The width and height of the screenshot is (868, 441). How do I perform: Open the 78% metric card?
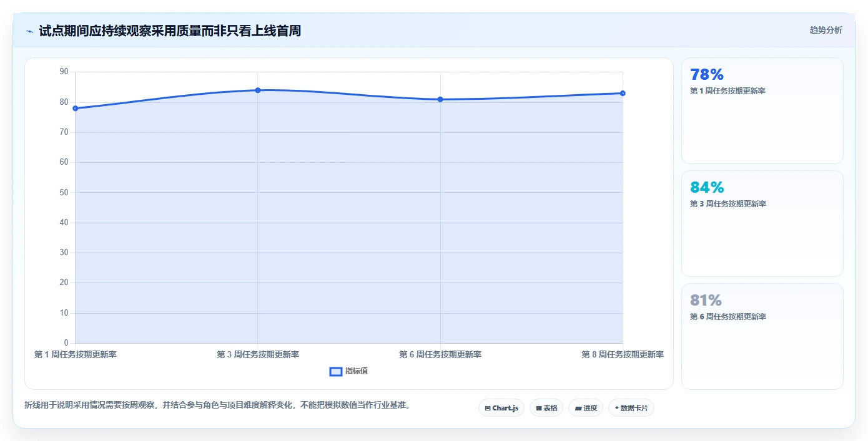pos(762,111)
